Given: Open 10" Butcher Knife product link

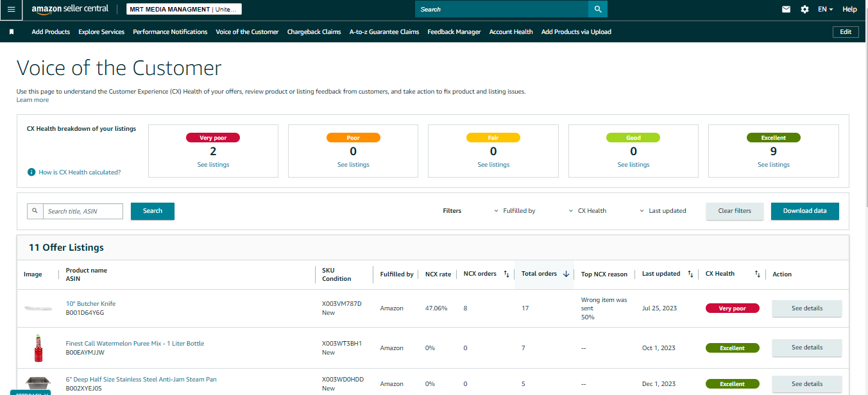Looking at the screenshot, I should pos(90,304).
